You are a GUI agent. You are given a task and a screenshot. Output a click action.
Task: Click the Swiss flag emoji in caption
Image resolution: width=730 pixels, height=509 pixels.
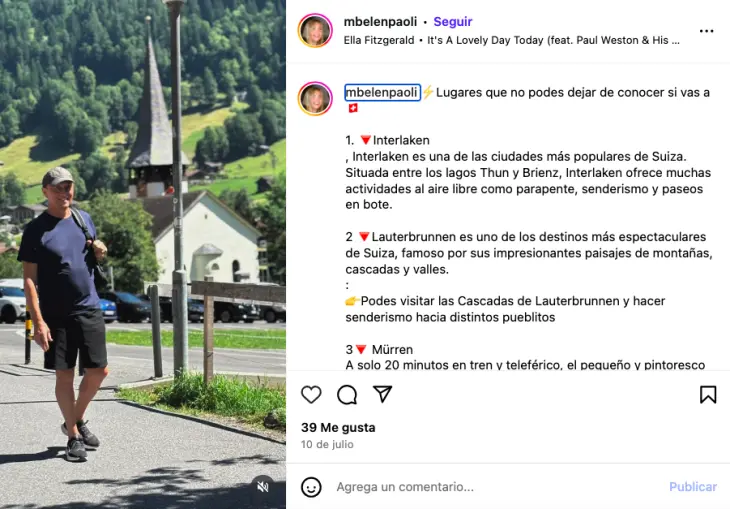[x=353, y=108]
